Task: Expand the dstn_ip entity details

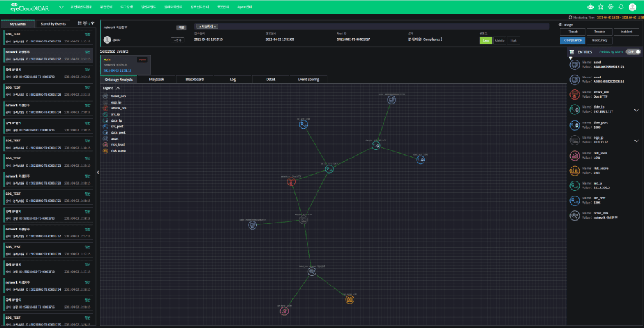Action: [636, 110]
